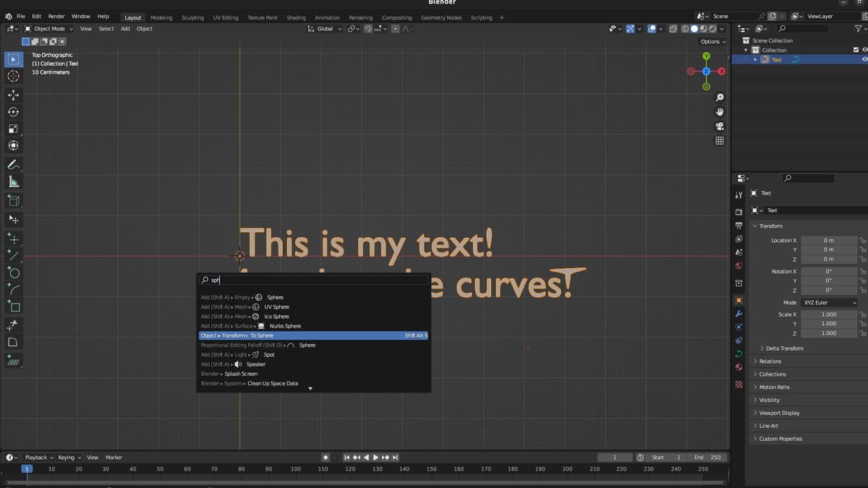Open the Object Mode dropdown
The width and height of the screenshot is (868, 488).
tap(49, 29)
